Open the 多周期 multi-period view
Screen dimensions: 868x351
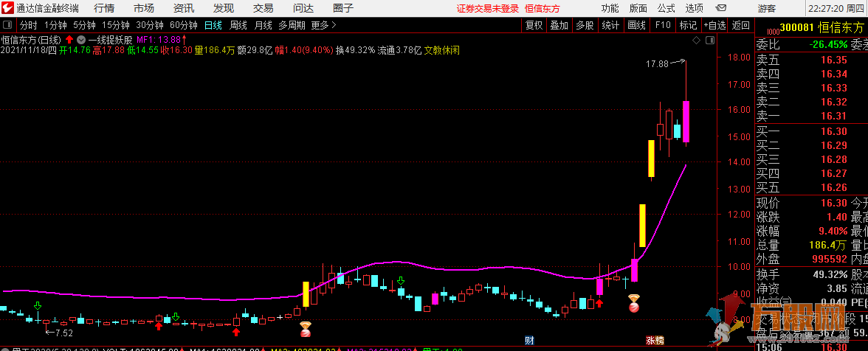292,25
